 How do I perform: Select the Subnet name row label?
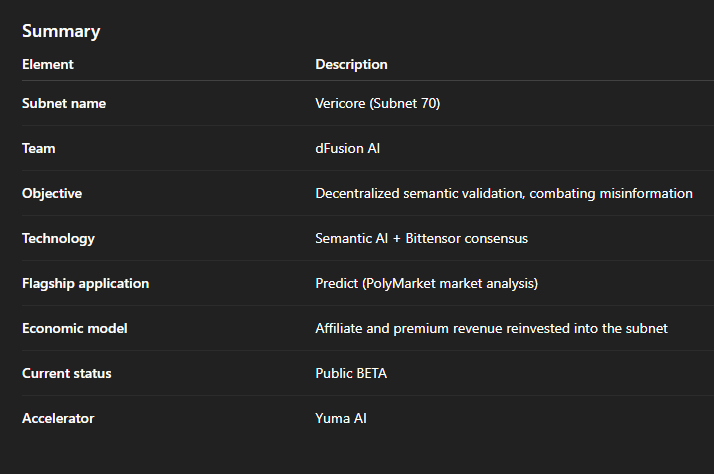pyautogui.click(x=63, y=103)
